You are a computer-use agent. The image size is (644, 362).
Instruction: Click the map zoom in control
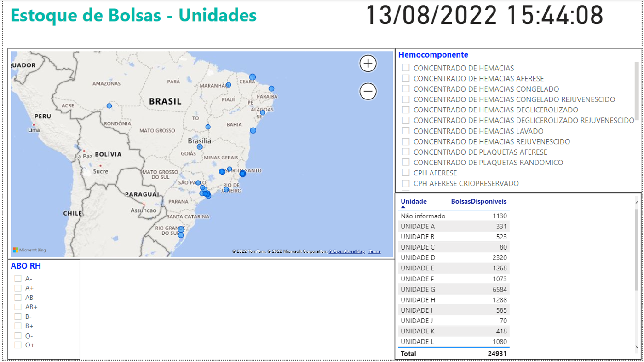coord(368,63)
